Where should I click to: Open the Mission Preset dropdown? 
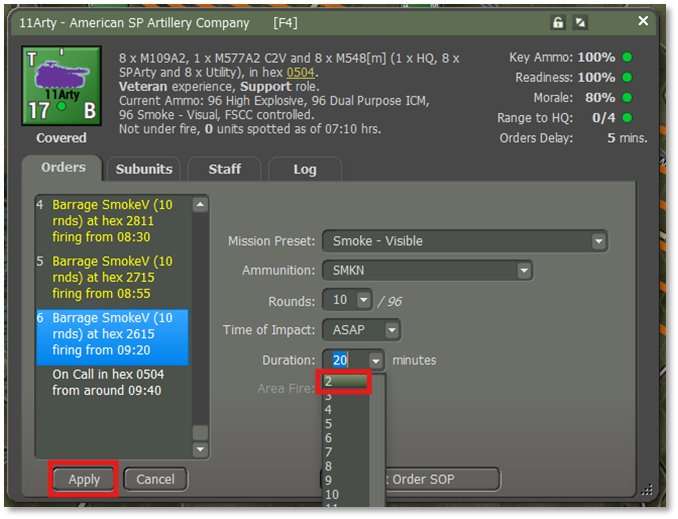point(598,241)
